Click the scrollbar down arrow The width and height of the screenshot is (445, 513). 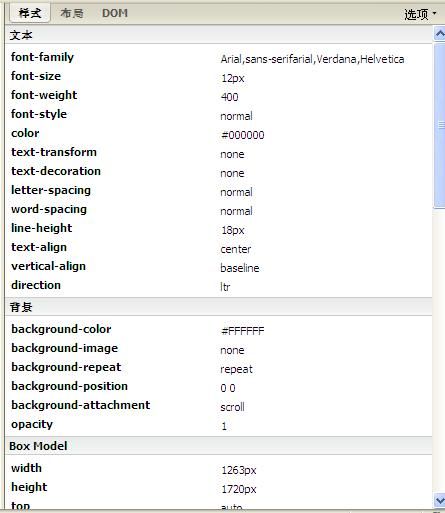click(x=440, y=500)
